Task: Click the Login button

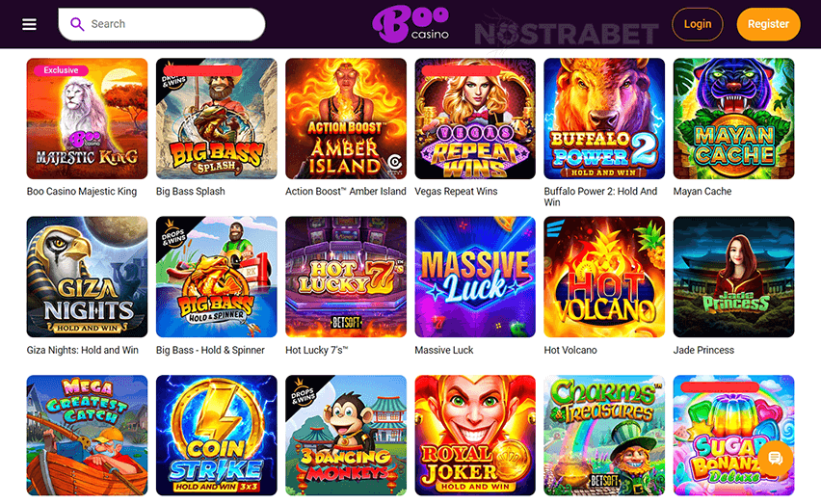Action: 698,24
